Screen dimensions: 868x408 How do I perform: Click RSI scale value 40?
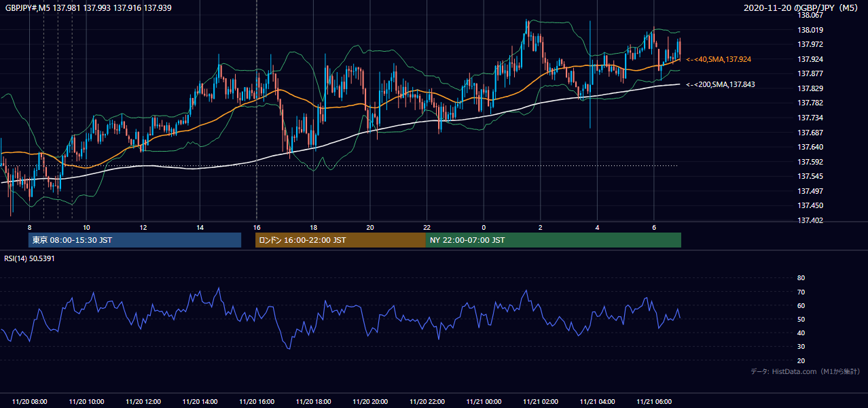[801, 333]
